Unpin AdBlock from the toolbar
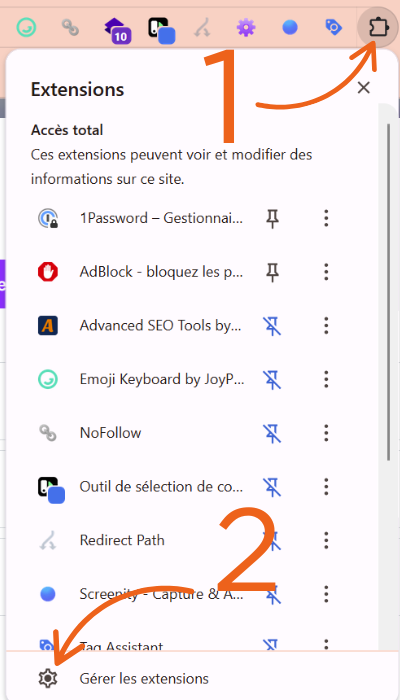 point(272,272)
